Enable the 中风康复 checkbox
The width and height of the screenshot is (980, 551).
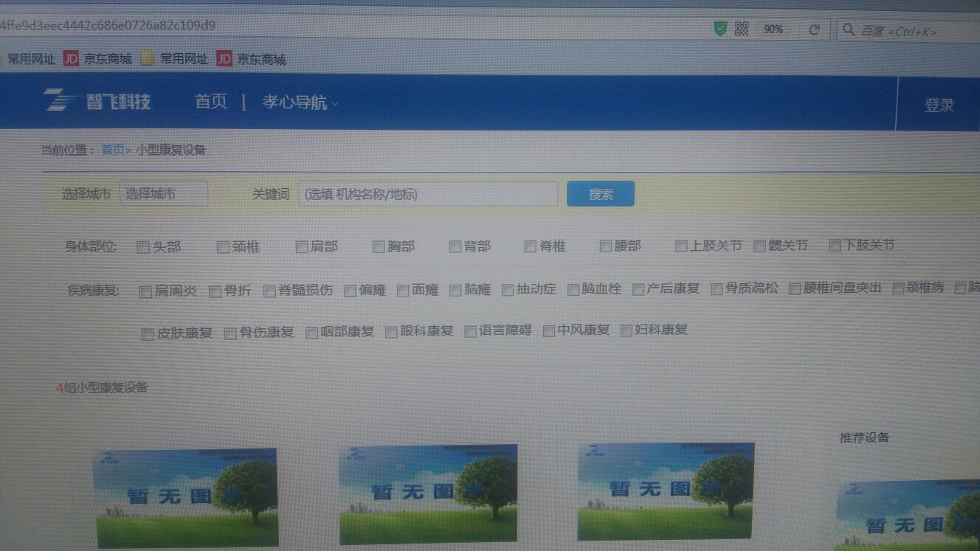(x=548, y=331)
